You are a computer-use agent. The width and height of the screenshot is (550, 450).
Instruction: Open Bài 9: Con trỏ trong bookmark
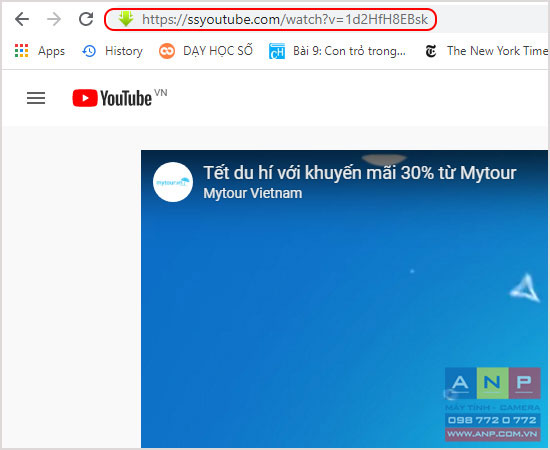pos(349,51)
